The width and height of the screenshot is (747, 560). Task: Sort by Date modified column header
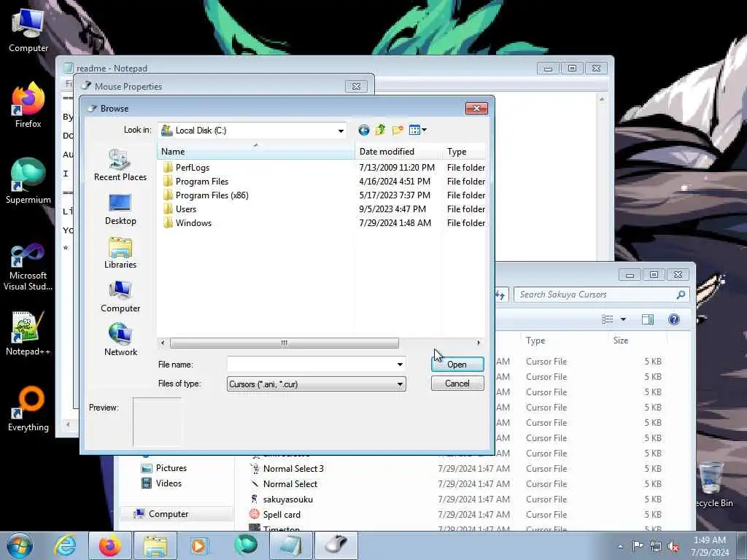coord(398,152)
